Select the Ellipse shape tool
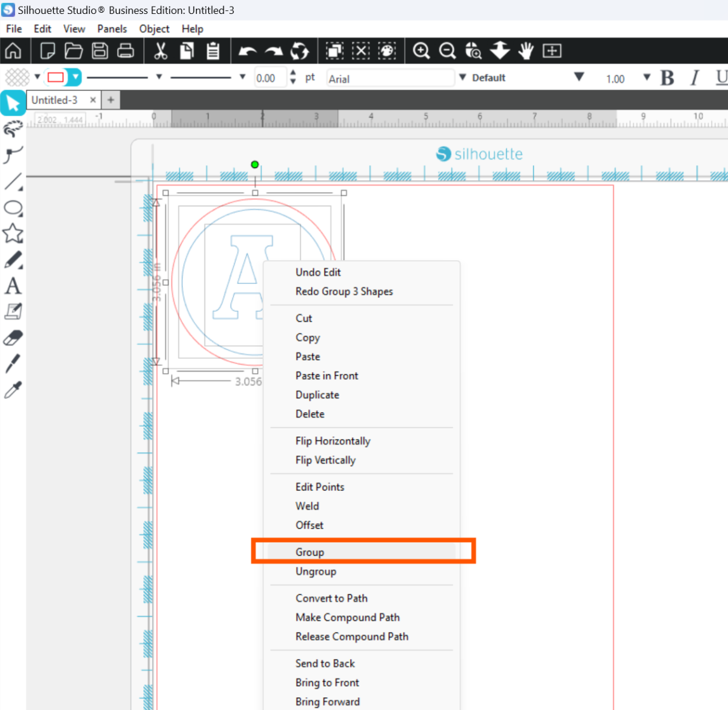728x710 pixels. pos(13,208)
